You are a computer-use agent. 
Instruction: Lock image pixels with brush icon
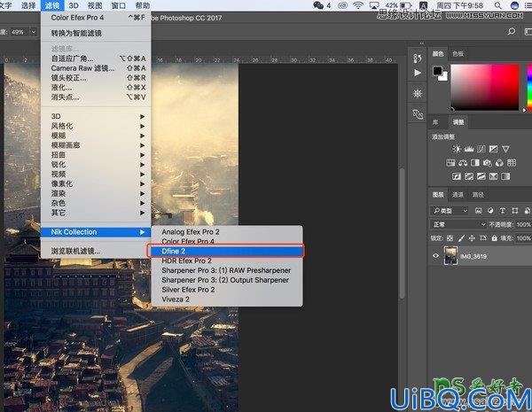pos(461,238)
